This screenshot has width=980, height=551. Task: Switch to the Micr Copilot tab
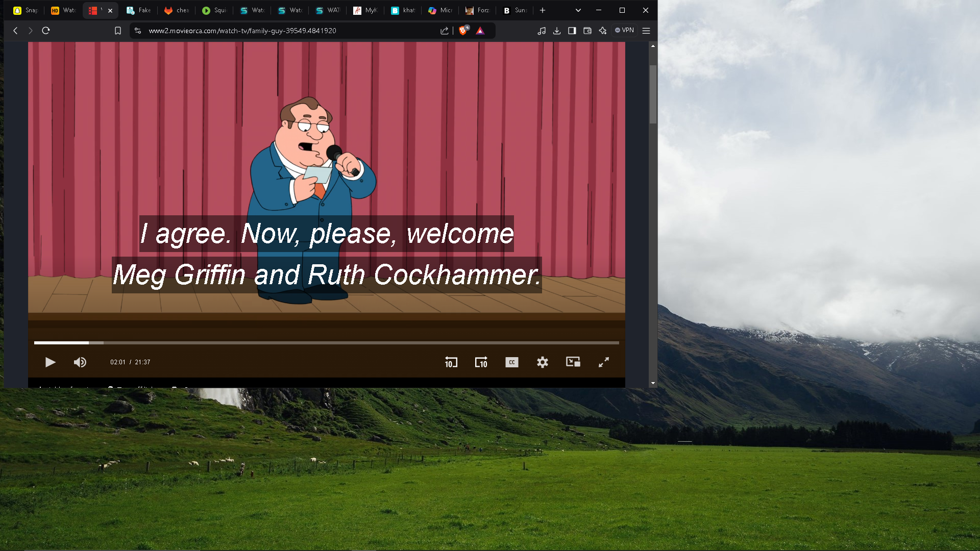(x=441, y=10)
